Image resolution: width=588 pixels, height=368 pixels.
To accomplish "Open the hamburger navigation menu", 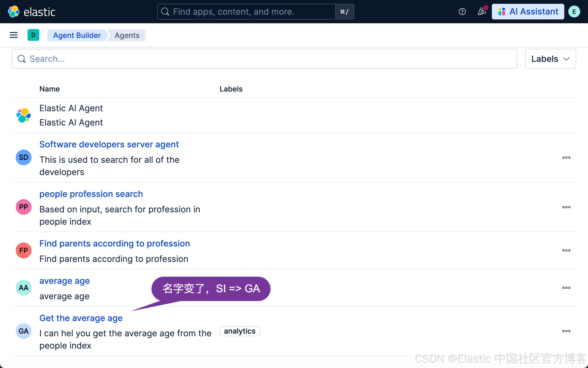I will (14, 35).
